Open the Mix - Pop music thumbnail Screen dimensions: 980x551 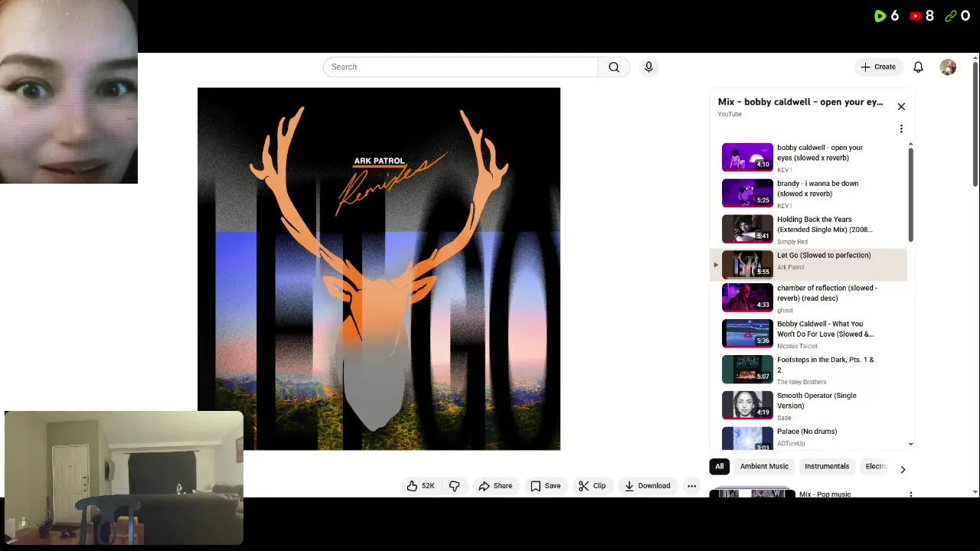[752, 494]
